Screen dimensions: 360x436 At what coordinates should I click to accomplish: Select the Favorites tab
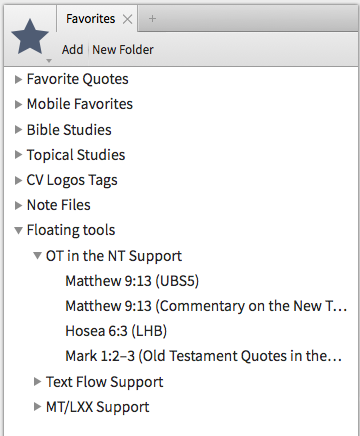coord(90,19)
